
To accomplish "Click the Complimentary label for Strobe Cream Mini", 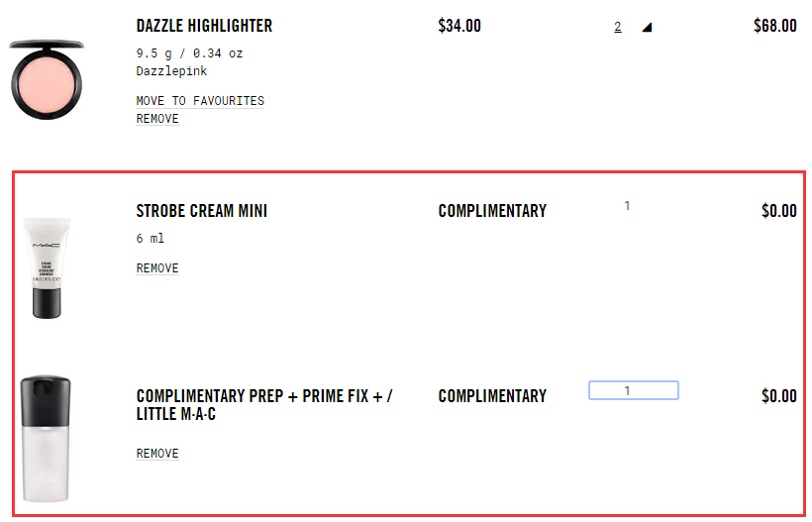I will click(492, 211).
